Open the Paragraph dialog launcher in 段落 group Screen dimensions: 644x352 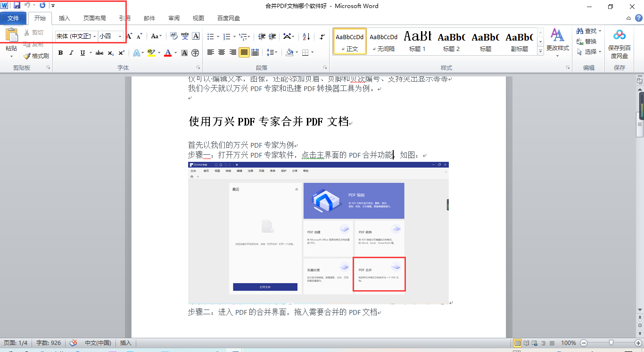(x=325, y=68)
